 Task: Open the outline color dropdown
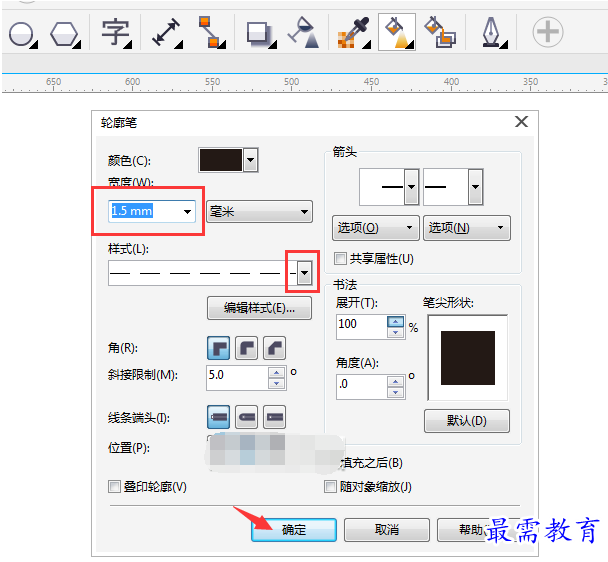[250, 160]
